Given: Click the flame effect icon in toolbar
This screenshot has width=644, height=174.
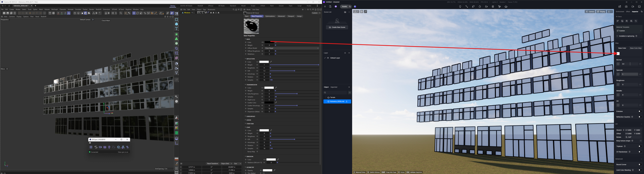Looking at the screenshot, I should point(480,7).
